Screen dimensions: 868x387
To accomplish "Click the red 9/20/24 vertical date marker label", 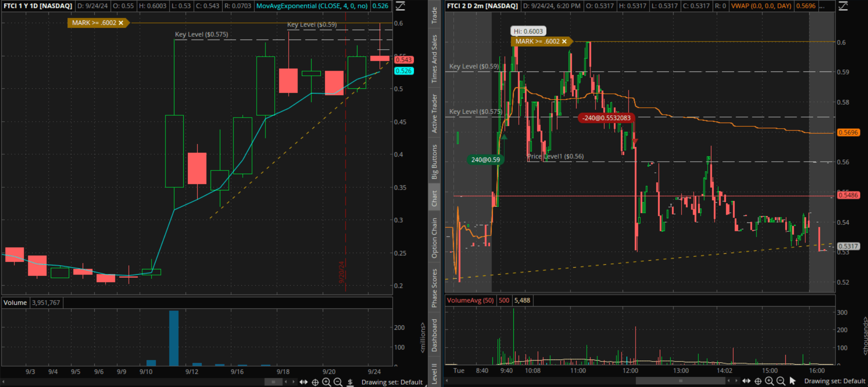I will tap(342, 272).
